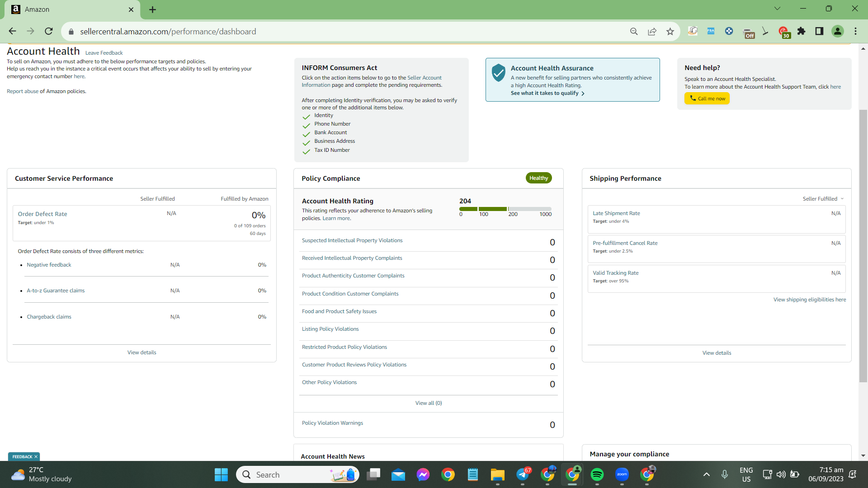Open Telegram from the taskbar
This screenshot has width=868, height=488.
pyautogui.click(x=523, y=474)
